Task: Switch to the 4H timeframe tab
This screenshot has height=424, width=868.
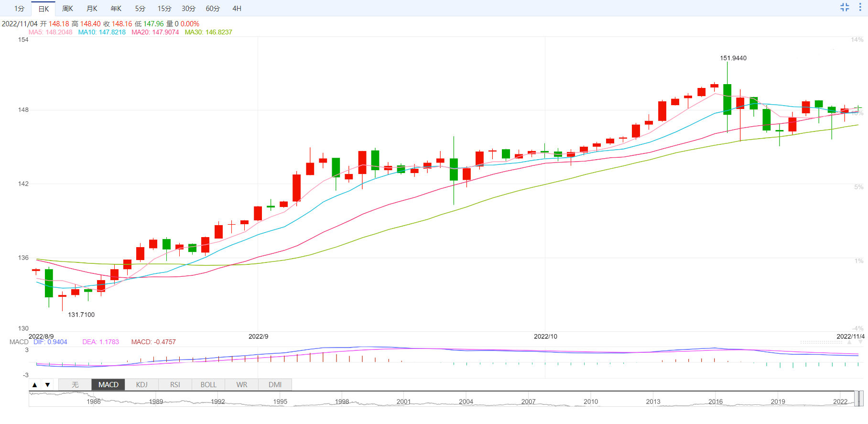Action: [x=237, y=9]
